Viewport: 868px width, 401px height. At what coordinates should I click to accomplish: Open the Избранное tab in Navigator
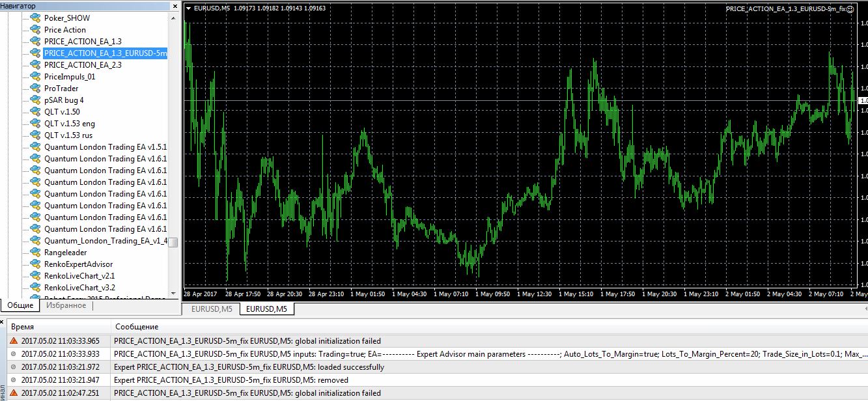tap(66, 305)
